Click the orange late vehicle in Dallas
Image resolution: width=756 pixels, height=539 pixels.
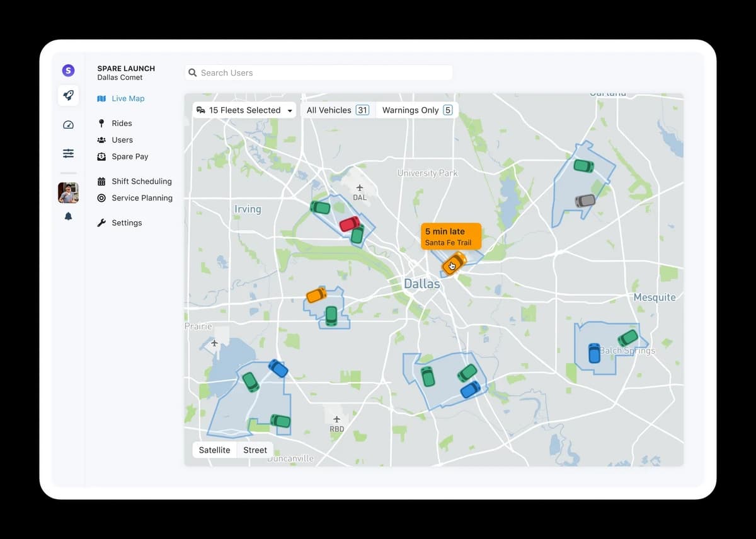point(454,263)
